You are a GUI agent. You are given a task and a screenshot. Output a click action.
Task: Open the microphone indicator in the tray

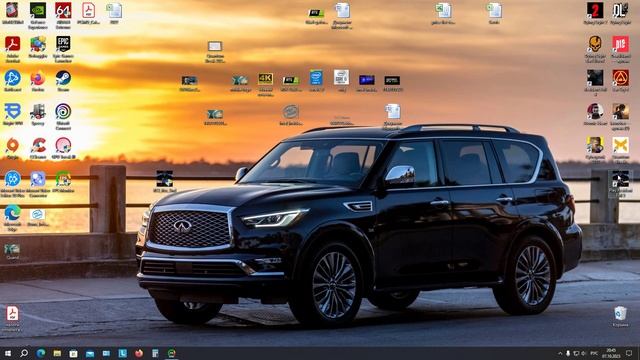[568, 353]
